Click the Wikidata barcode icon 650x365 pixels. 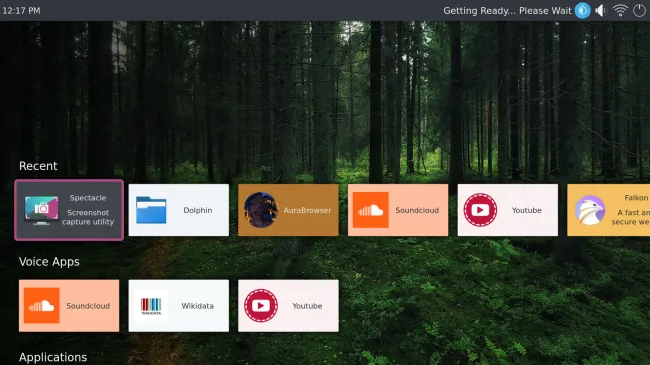[x=151, y=306]
